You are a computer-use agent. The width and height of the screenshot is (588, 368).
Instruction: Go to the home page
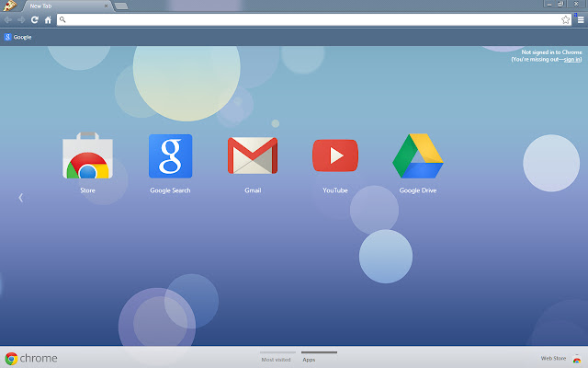point(48,20)
